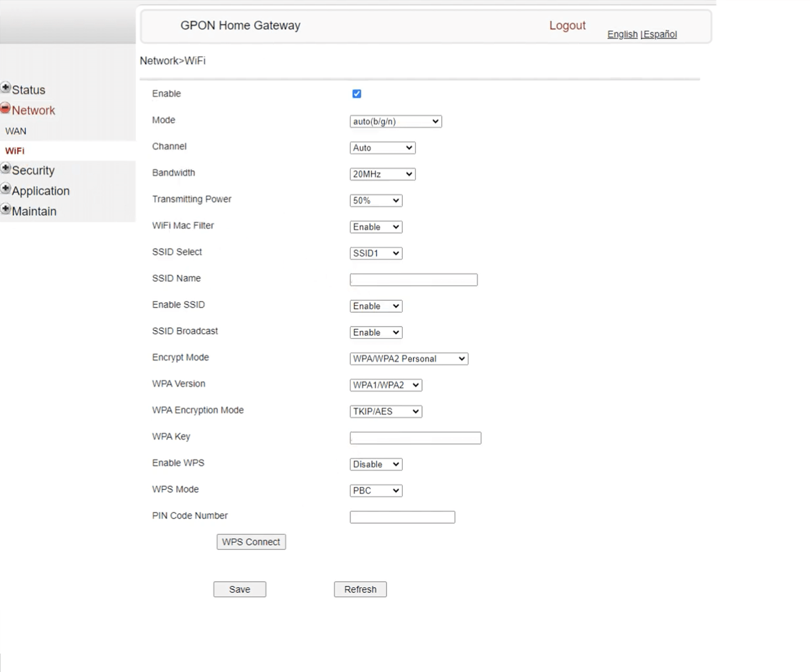This screenshot has height=672, width=810.
Task: Expand the Security plus icon
Action: click(6, 168)
